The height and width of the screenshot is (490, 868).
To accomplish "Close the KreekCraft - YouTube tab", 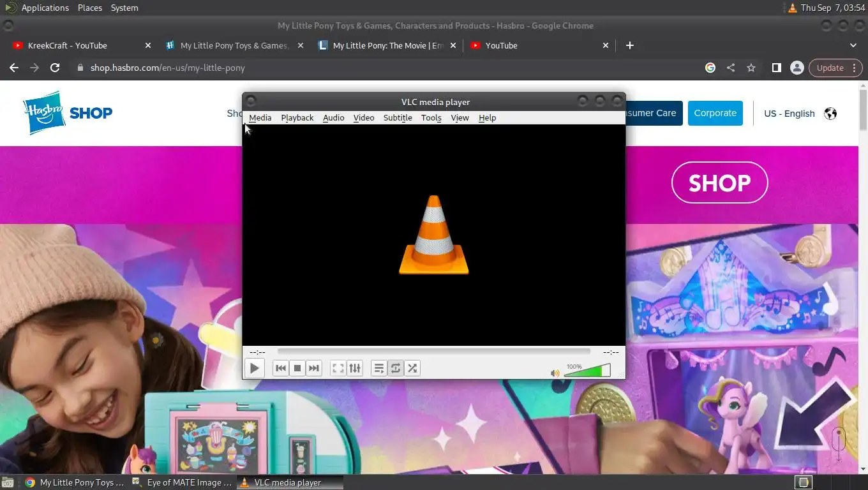I will pyautogui.click(x=148, y=45).
